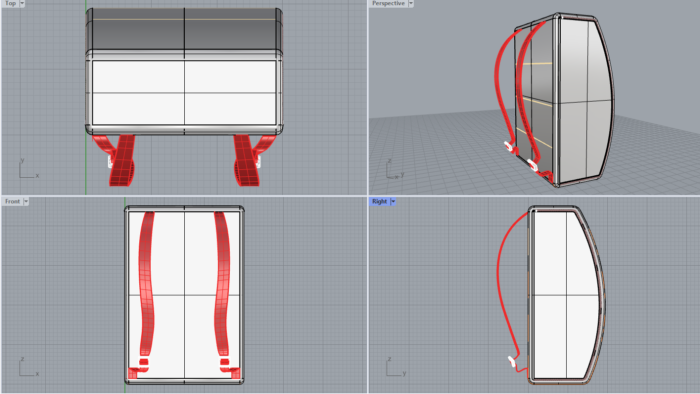
Task: Open the Top viewport dropdown arrow
Action: coord(22,3)
